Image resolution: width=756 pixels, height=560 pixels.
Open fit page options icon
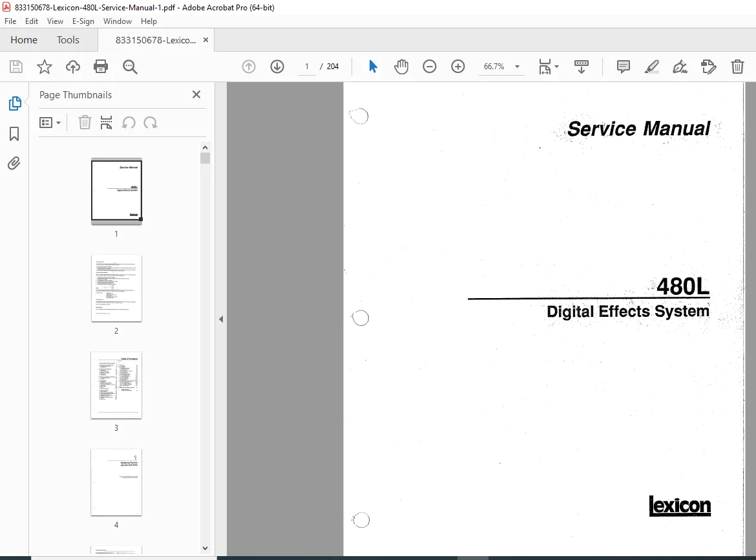point(548,67)
